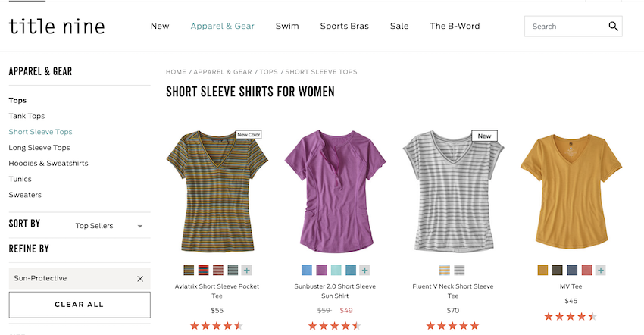The height and width of the screenshot is (335, 644).
Task: Click TOPS in the breadcrumb
Action: click(269, 72)
